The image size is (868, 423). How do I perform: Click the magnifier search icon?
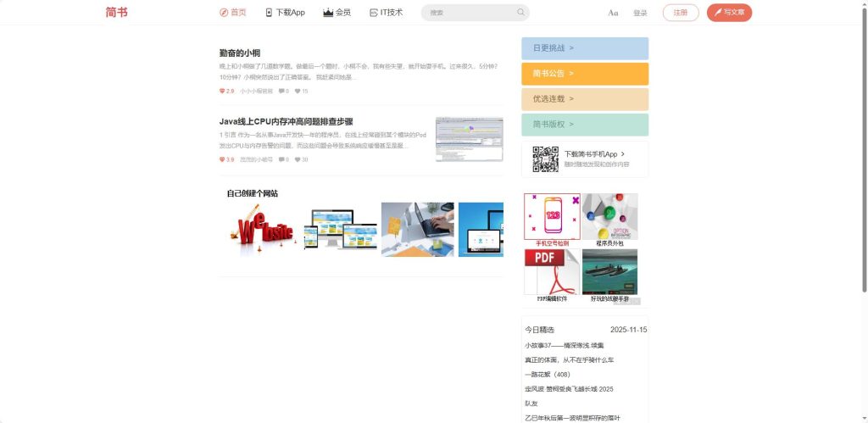point(521,12)
